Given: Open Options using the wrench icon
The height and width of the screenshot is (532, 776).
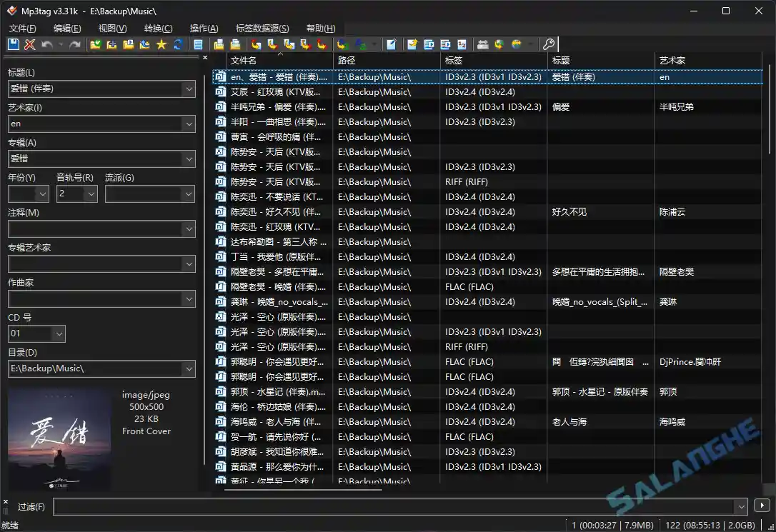Looking at the screenshot, I should [x=550, y=44].
